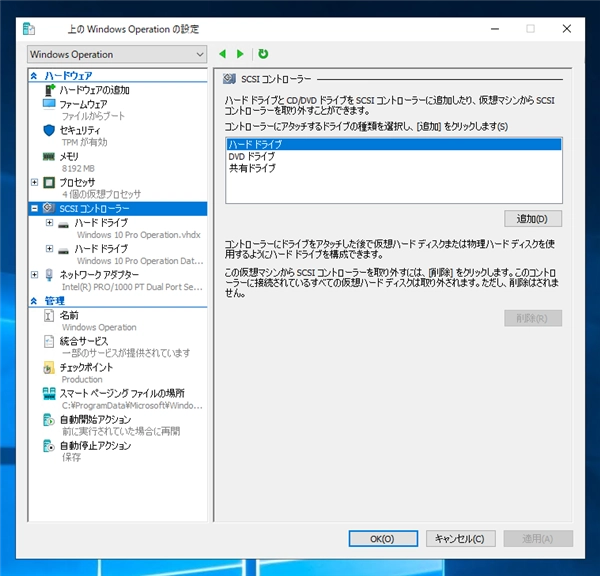Select the ファームウェア monitor icon
Screen dimensions: 600x576
click(x=49, y=104)
